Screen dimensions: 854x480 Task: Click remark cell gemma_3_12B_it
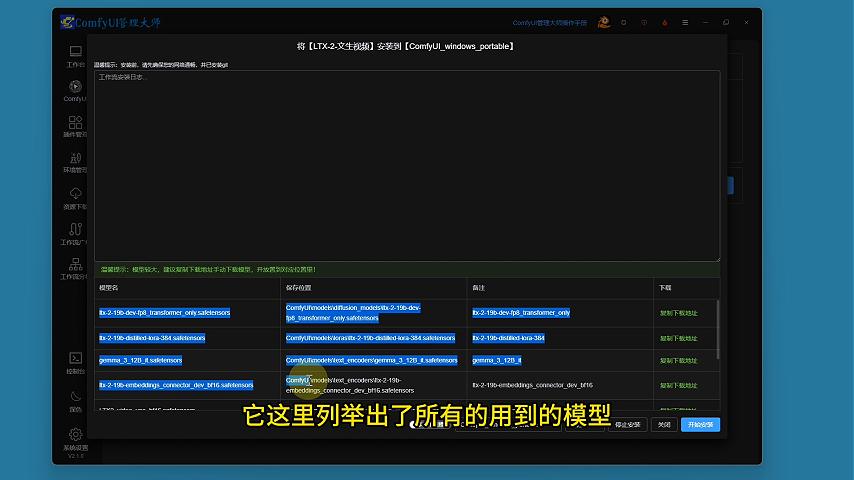(497, 360)
